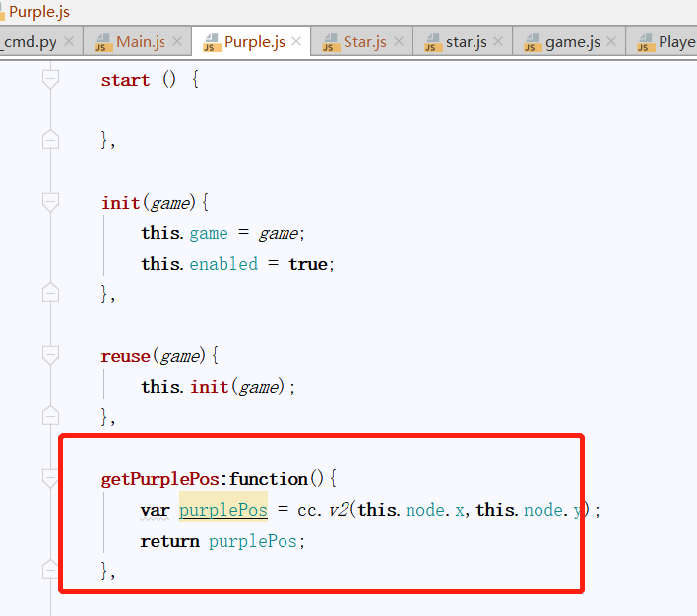Collapse the reuse(game) function fold marker
This screenshot has height=616, width=697.
50,355
